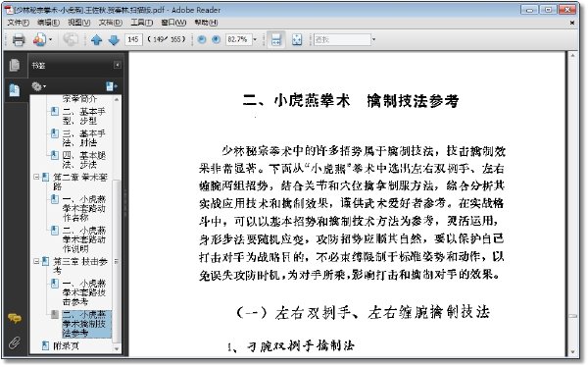
Task: Click the fit one full page icon
Action: pos(297,39)
